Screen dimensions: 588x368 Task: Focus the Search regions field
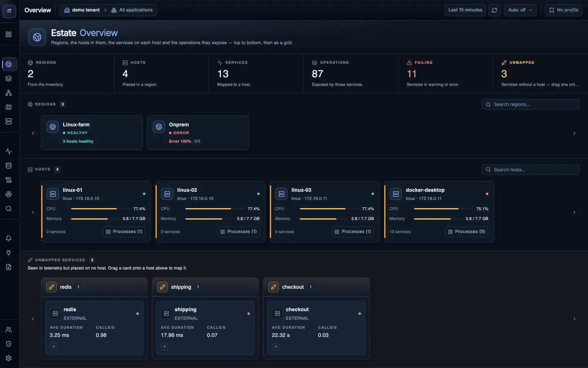(x=531, y=104)
